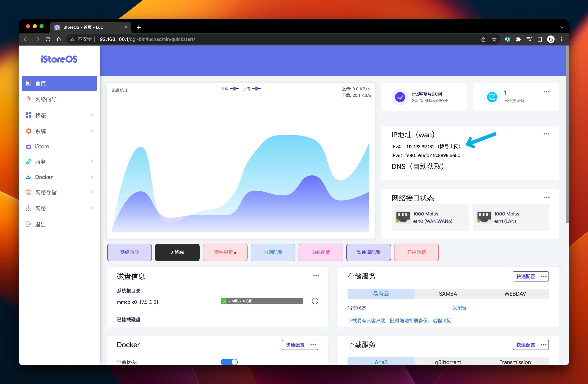Expand the 网络 sidebar menu
The height and width of the screenshot is (384, 588).
tap(59, 208)
